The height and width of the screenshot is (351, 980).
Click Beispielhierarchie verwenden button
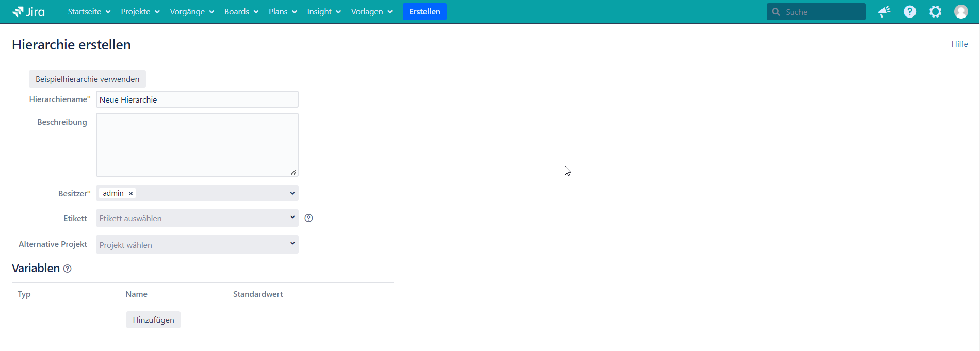click(87, 79)
